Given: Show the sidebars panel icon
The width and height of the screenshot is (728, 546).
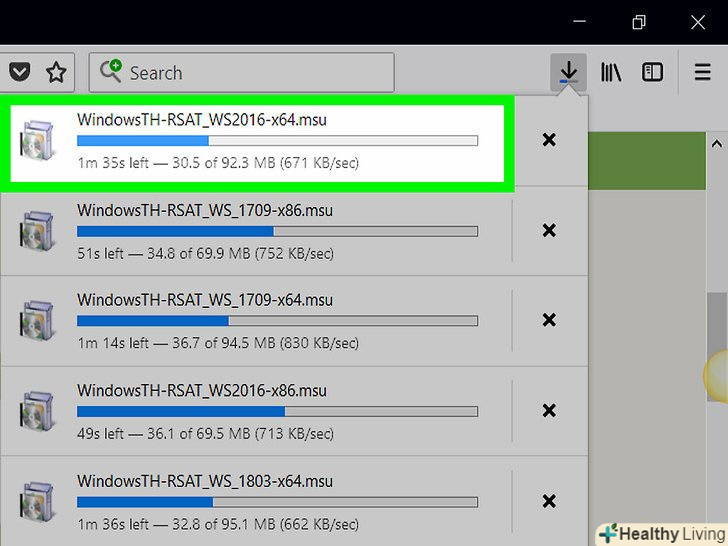Looking at the screenshot, I should [652, 72].
